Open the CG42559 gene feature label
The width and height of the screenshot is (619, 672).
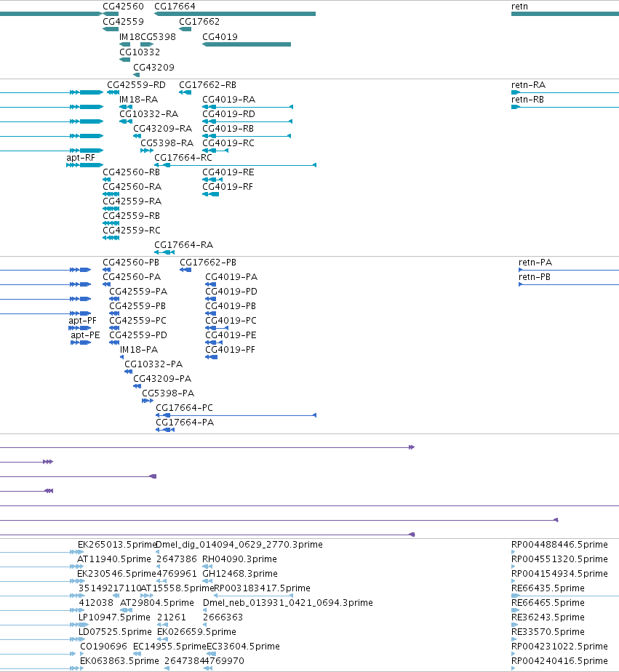pos(123,22)
